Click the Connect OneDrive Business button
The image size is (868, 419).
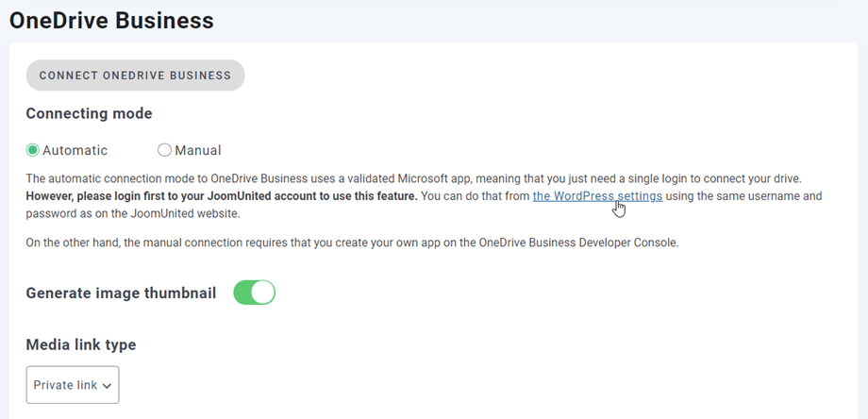[x=135, y=75]
